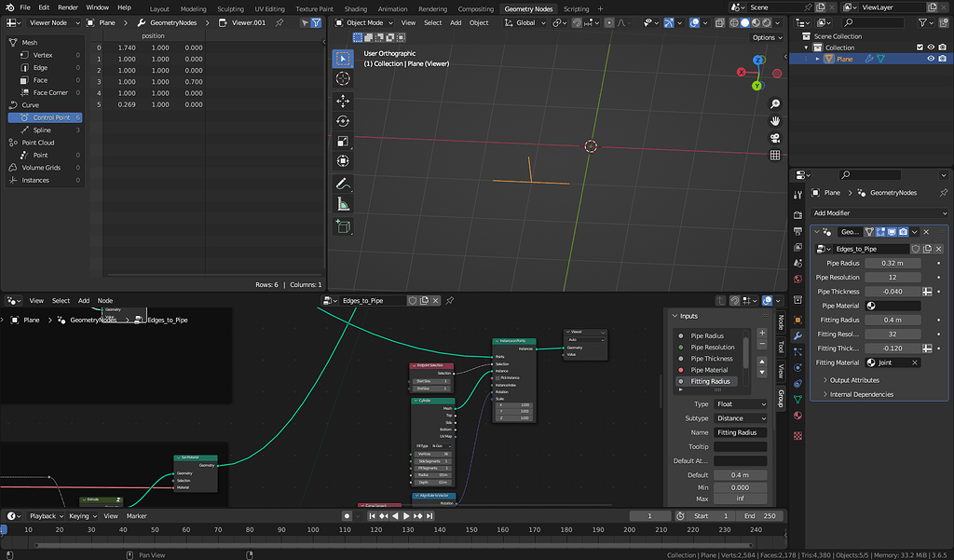Expand Plane tree item in outliner
The height and width of the screenshot is (560, 954).
[817, 59]
